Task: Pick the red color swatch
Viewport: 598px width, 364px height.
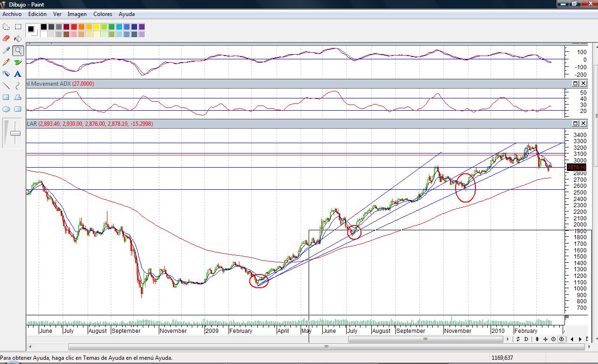Action: pyautogui.click(x=74, y=27)
